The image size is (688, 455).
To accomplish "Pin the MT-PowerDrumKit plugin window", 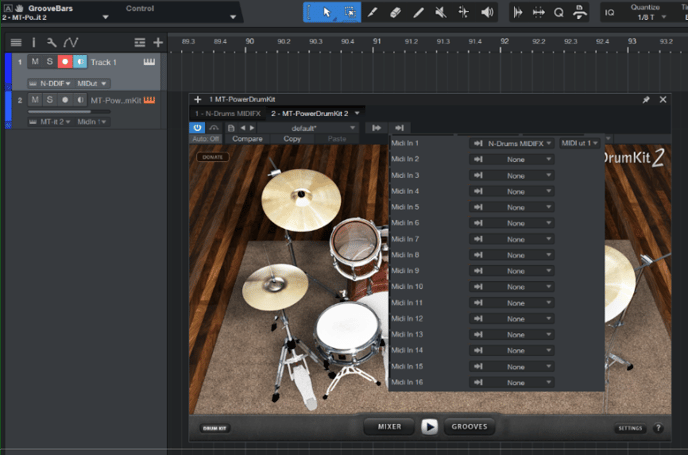I will [x=646, y=100].
